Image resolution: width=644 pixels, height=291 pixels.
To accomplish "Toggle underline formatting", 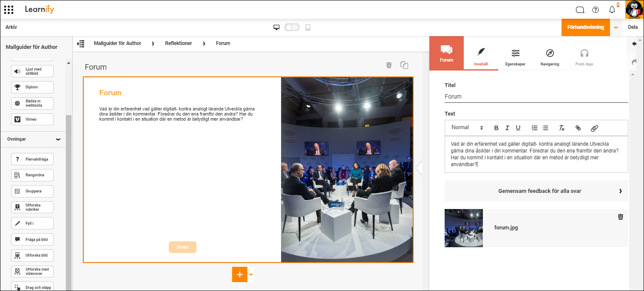I will tap(518, 128).
